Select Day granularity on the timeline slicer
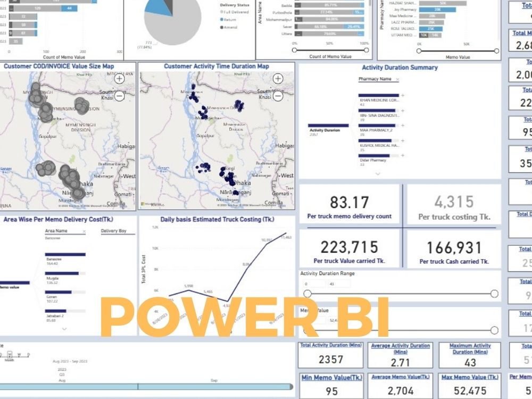The height and width of the screenshot is (399, 532). (x=28, y=355)
